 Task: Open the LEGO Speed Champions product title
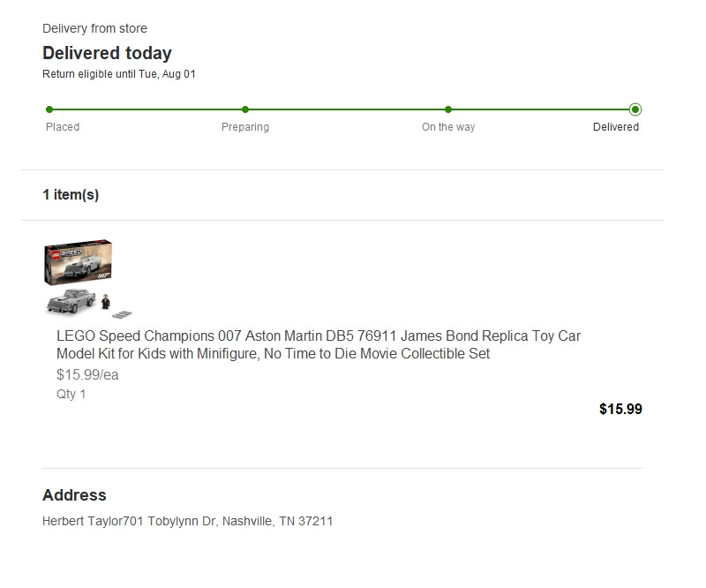319,344
